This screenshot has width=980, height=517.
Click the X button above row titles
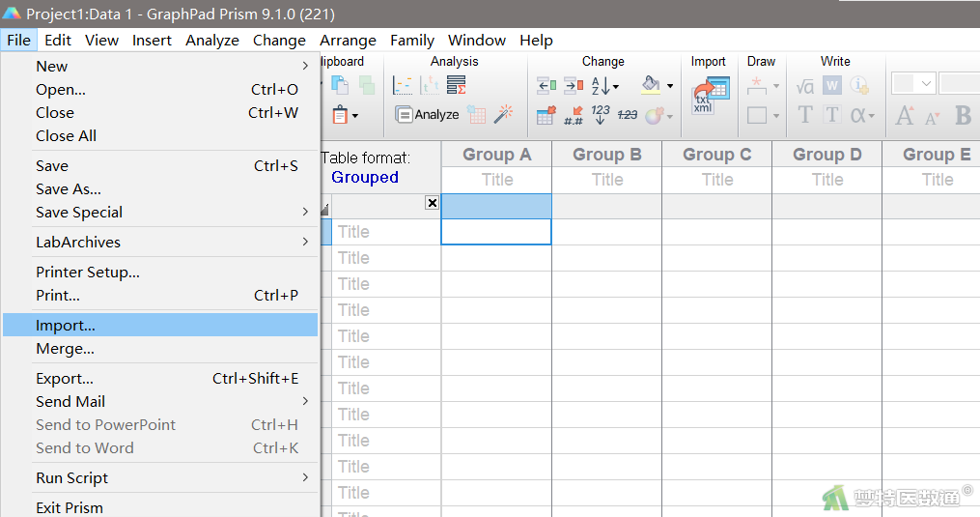(x=432, y=203)
